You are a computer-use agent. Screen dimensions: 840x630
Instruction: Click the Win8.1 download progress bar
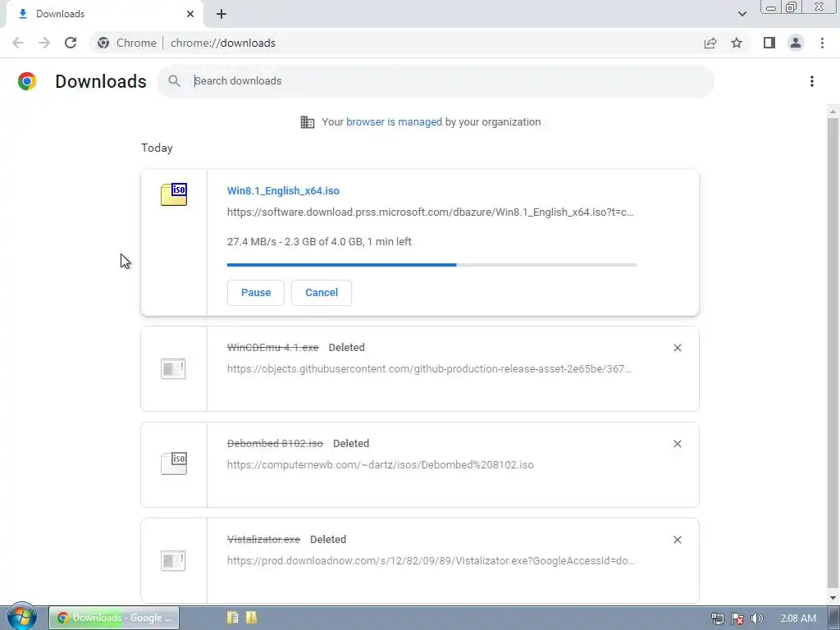click(431, 265)
